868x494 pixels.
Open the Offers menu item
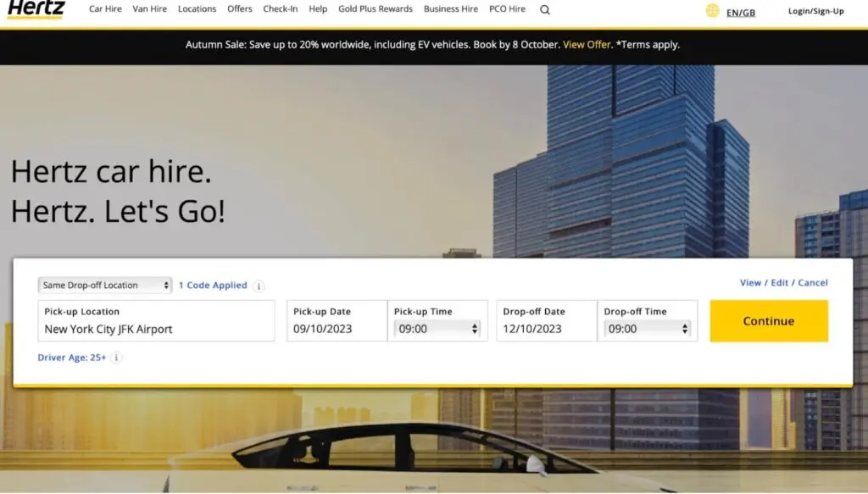click(240, 8)
